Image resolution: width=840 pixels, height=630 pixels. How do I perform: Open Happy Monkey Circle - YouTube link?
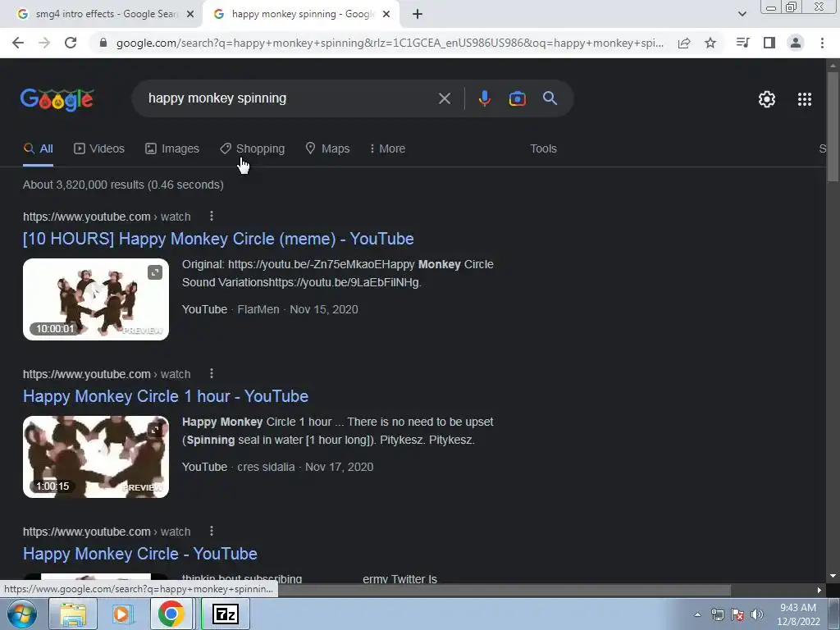pyautogui.click(x=139, y=554)
